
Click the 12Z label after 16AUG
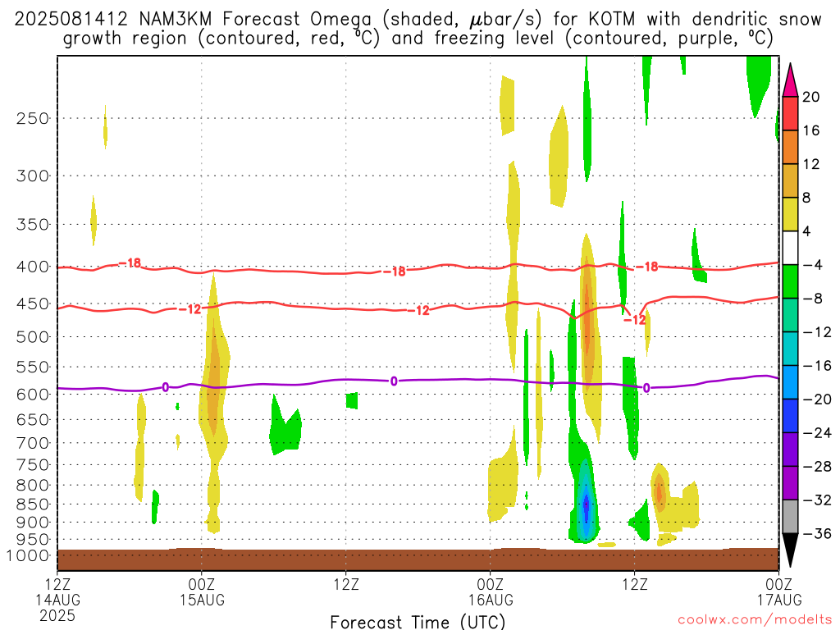tap(635, 584)
